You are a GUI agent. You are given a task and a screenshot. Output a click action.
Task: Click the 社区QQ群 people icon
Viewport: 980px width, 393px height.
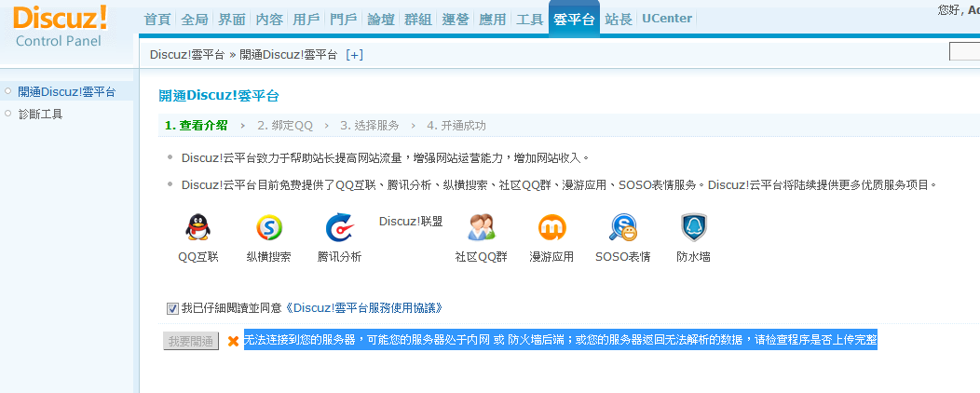482,227
